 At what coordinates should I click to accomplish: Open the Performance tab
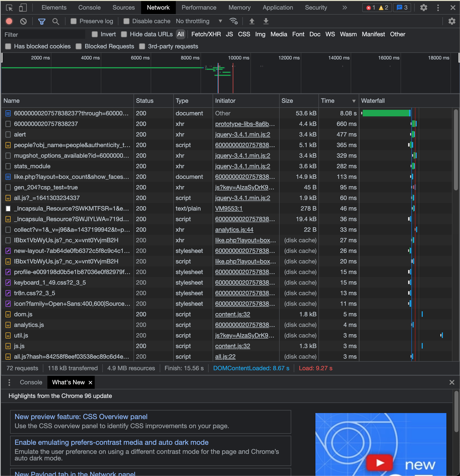pyautogui.click(x=199, y=8)
